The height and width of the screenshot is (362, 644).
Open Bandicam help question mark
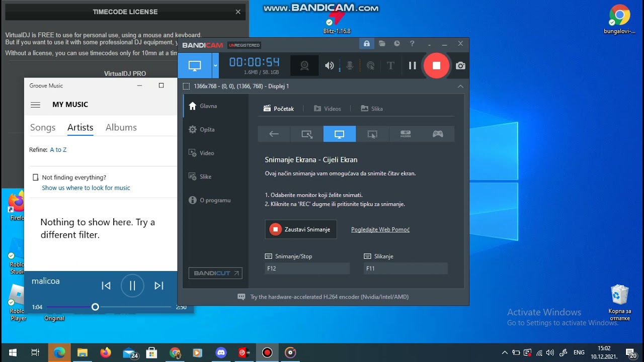pos(412,44)
